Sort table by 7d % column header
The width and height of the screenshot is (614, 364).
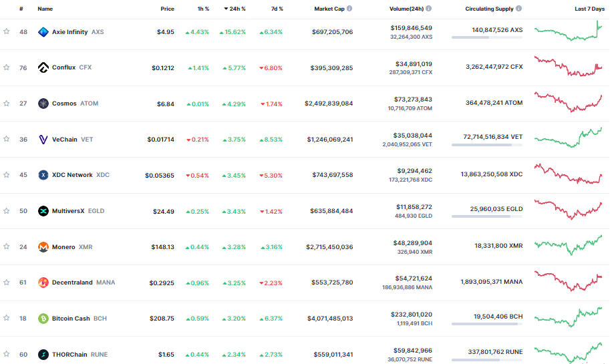pos(276,9)
